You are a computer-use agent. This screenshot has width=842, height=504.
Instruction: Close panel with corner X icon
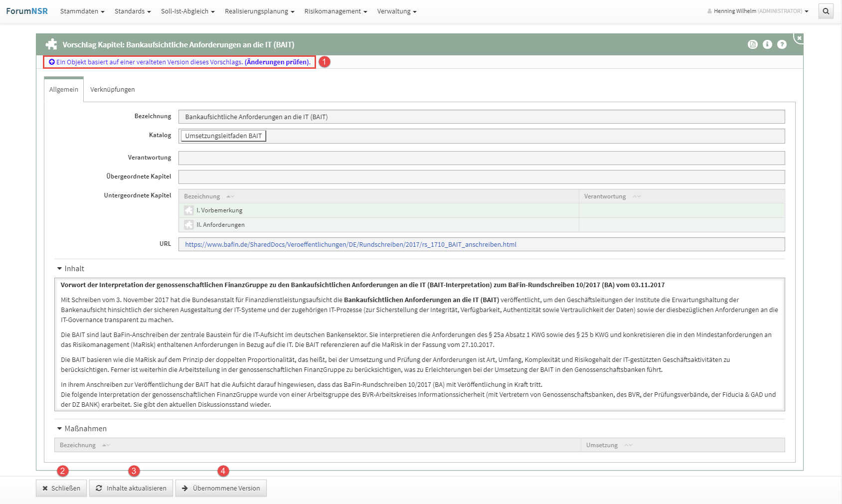point(799,38)
